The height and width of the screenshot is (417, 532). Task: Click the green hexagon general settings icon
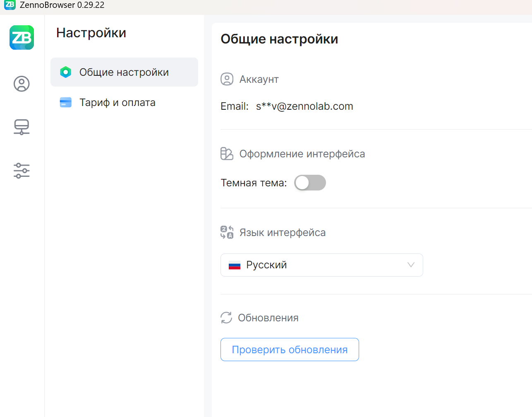[66, 72]
